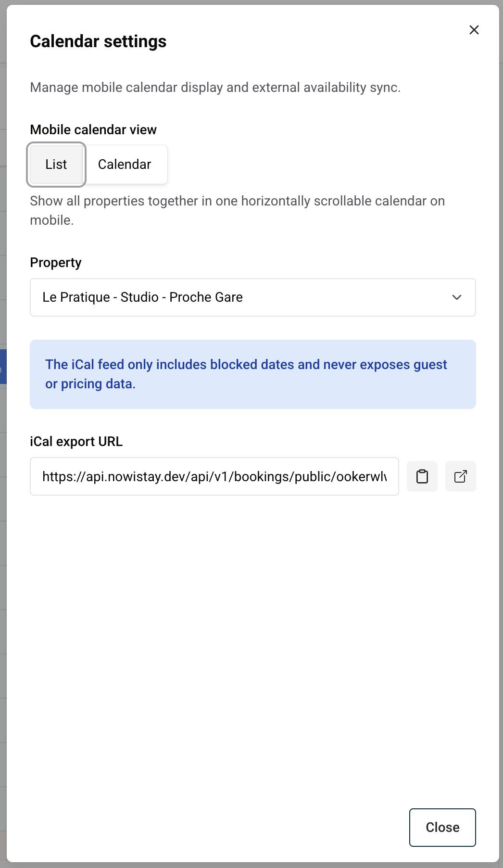Change the selected property via its dropdown
The image size is (503, 868).
pyautogui.click(x=253, y=297)
